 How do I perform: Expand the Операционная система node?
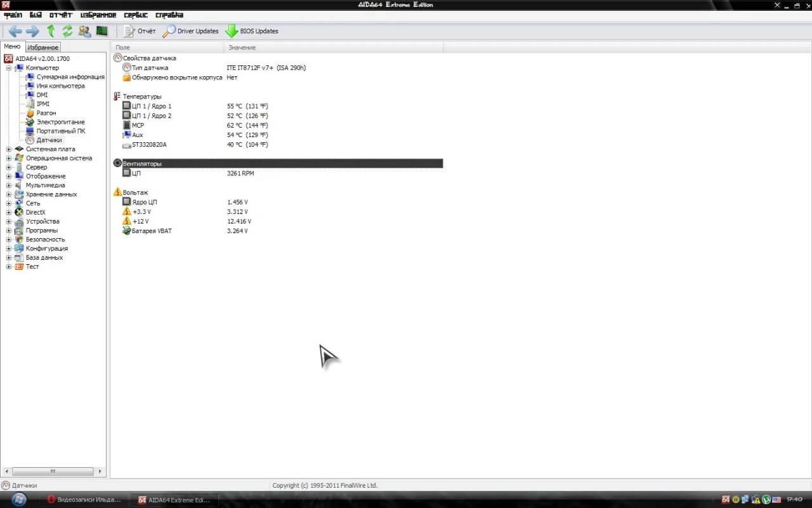[9, 158]
